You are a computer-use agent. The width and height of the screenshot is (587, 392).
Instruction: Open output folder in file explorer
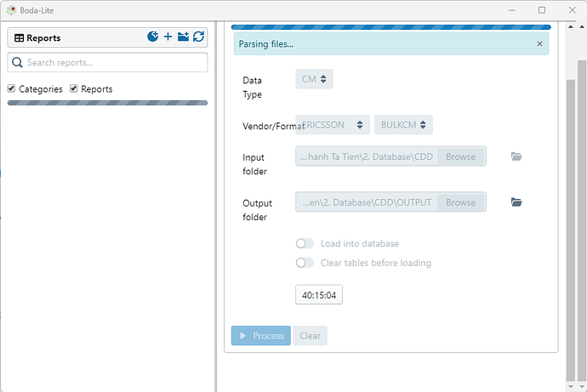[516, 202]
